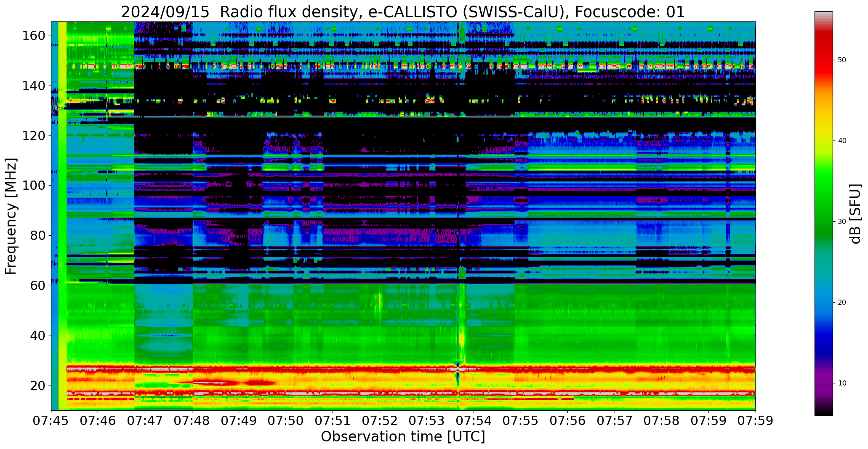Click the colorbar tick label 10
The height and width of the screenshot is (449, 868).
(x=842, y=383)
